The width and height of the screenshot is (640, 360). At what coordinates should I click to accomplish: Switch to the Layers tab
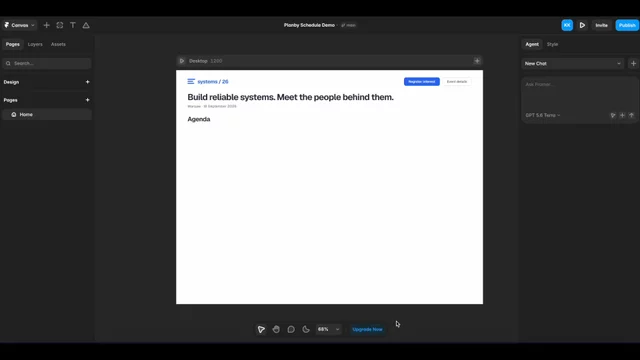(35, 44)
